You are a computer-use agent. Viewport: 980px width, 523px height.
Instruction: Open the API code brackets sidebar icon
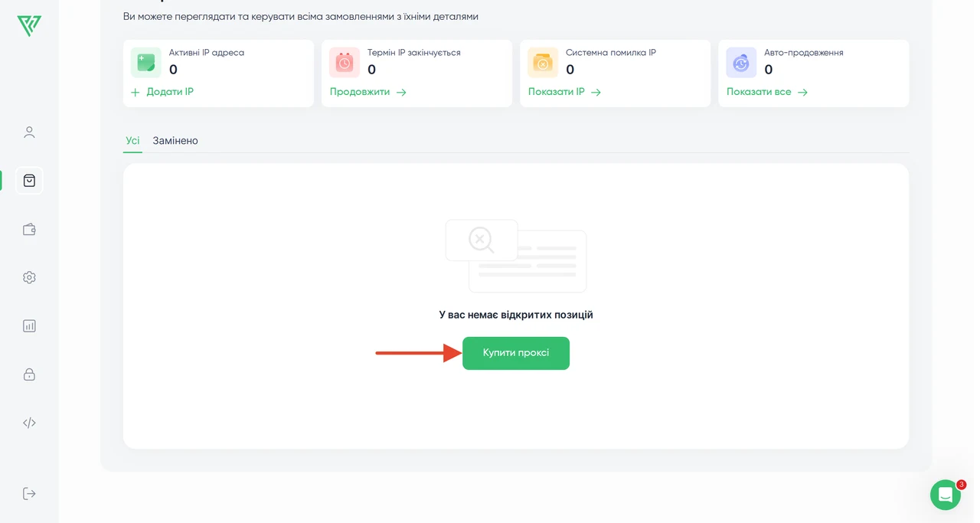point(29,423)
